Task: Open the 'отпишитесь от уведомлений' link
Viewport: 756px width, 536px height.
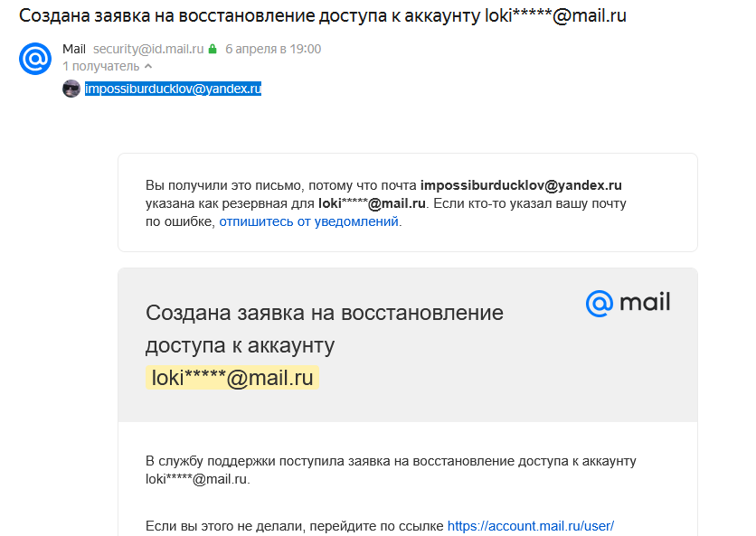Action: 308,221
